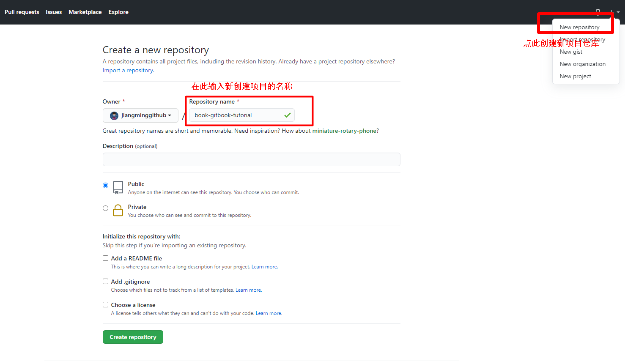The height and width of the screenshot is (364, 625).
Task: Click the Private padlock icon
Action: point(118,210)
